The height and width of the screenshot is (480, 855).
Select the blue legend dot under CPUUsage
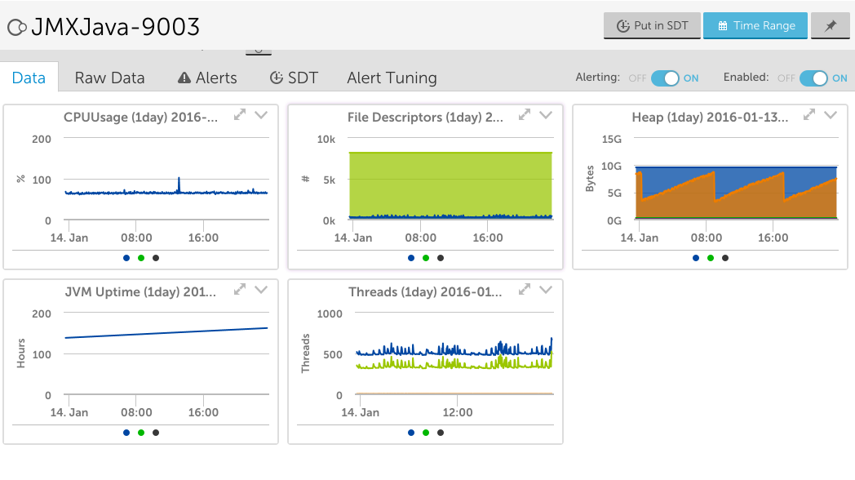pos(127,258)
